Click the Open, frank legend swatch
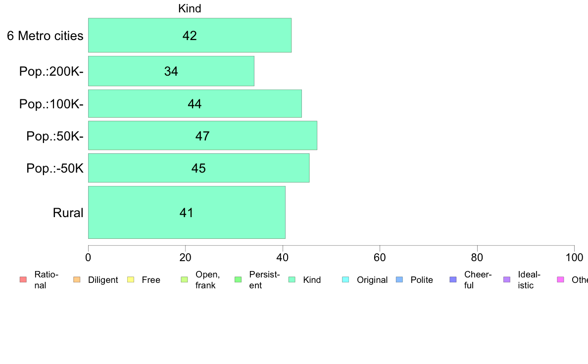 (x=184, y=279)
